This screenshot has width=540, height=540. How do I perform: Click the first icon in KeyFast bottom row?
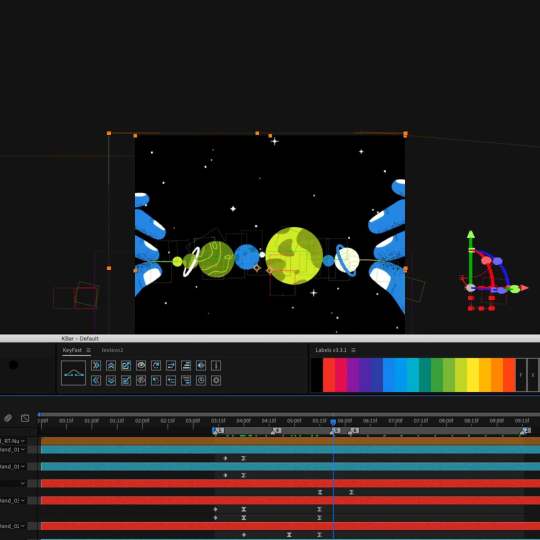point(96,380)
